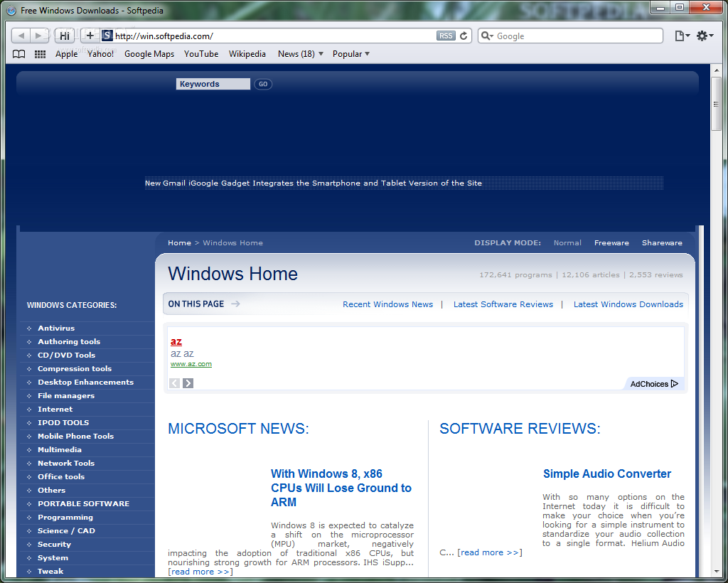Click the scrollbar down arrow

point(716,572)
